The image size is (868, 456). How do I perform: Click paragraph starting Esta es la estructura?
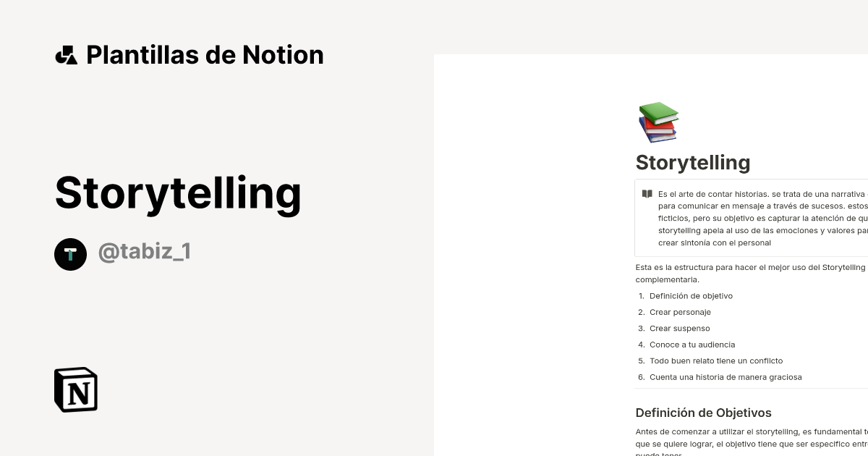pos(752,273)
